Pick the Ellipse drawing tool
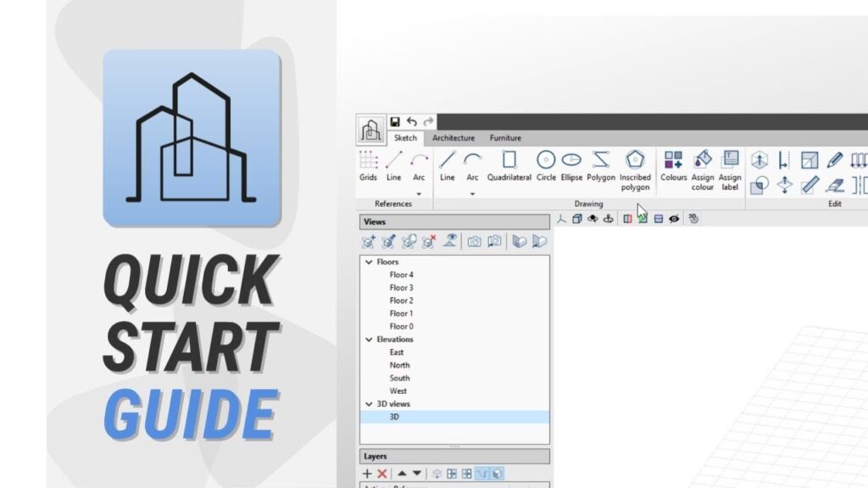Viewport: 868px width, 488px height. pos(571,164)
